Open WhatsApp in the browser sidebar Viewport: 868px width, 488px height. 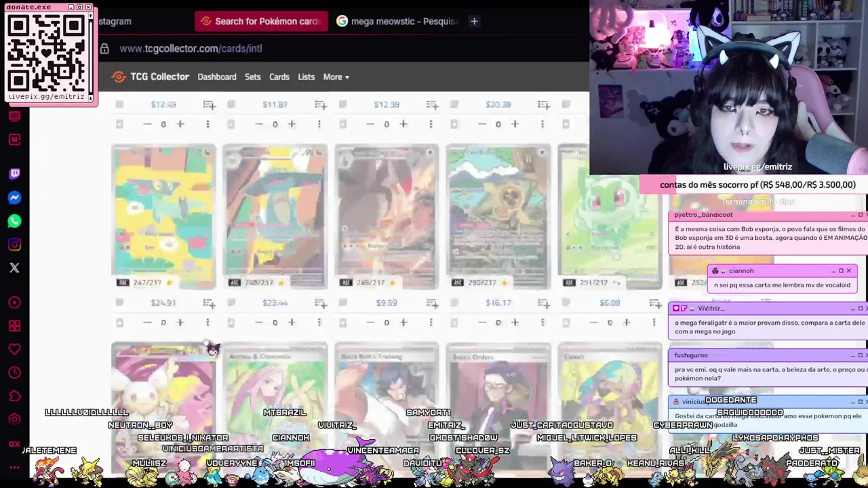click(14, 221)
